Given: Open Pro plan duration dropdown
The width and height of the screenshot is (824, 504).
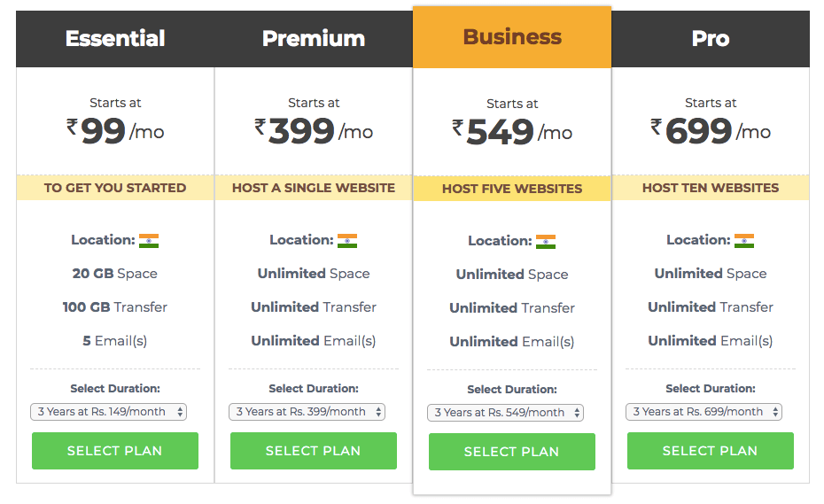Looking at the screenshot, I should click(x=704, y=412).
